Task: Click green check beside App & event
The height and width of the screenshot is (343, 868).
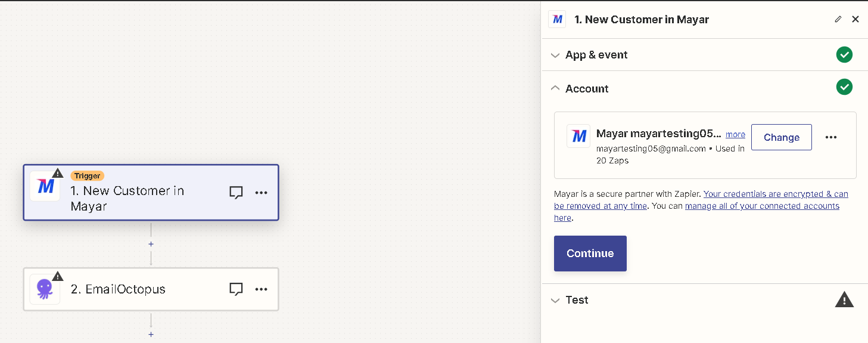Action: coord(844,55)
